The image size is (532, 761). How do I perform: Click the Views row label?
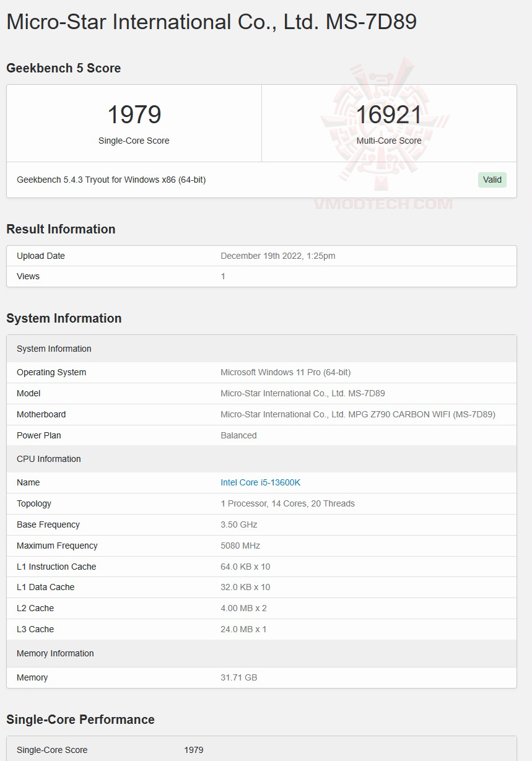[x=28, y=276]
